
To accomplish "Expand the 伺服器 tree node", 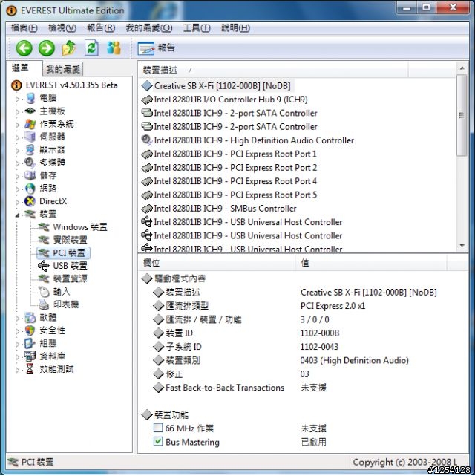I will [17, 137].
